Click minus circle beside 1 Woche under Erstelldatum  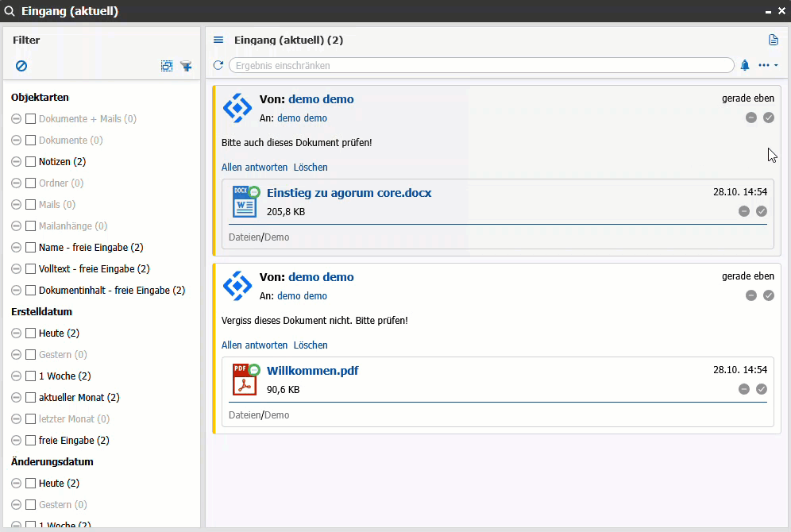tap(17, 376)
